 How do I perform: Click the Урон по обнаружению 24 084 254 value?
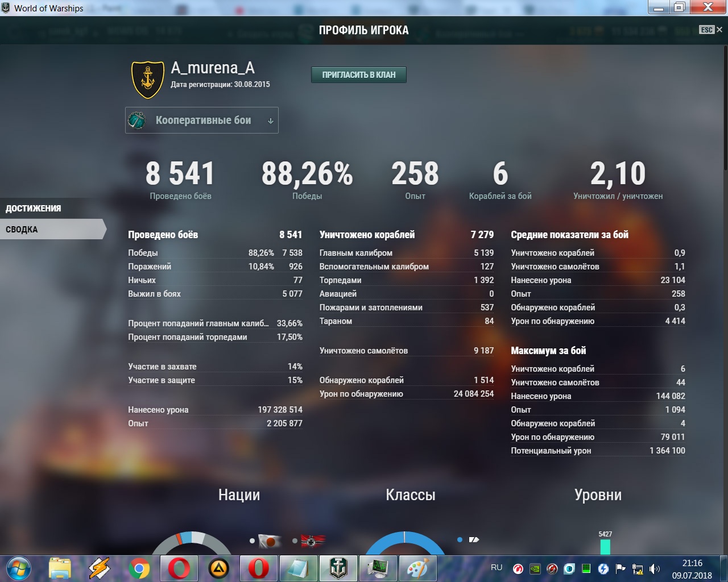(474, 394)
